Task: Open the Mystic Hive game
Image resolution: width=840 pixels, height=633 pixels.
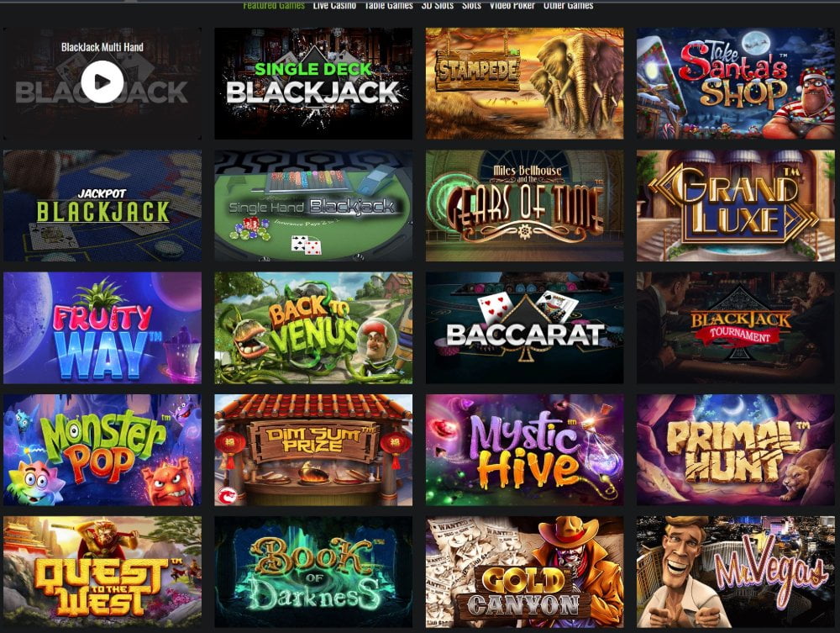Action: coord(524,451)
